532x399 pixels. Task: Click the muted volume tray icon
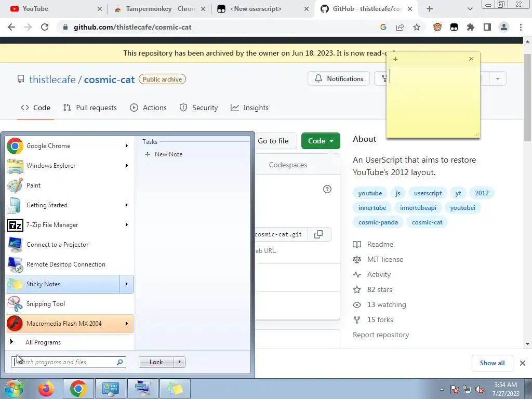point(480,389)
